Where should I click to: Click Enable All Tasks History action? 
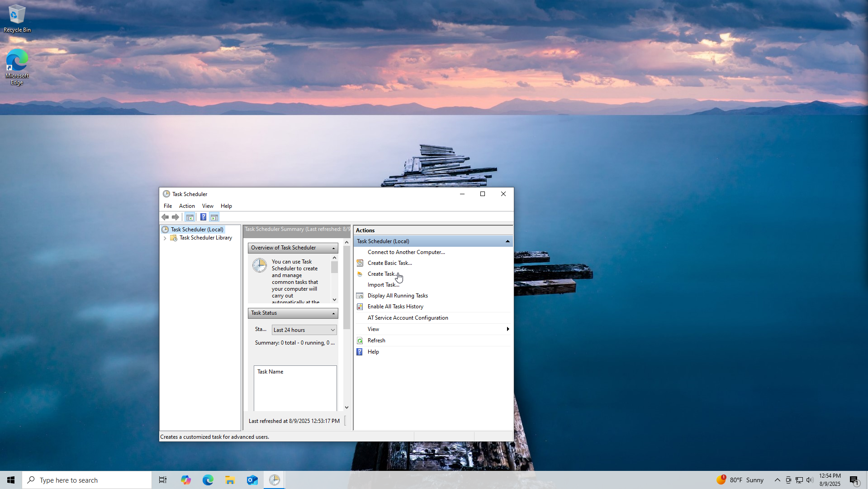click(395, 307)
